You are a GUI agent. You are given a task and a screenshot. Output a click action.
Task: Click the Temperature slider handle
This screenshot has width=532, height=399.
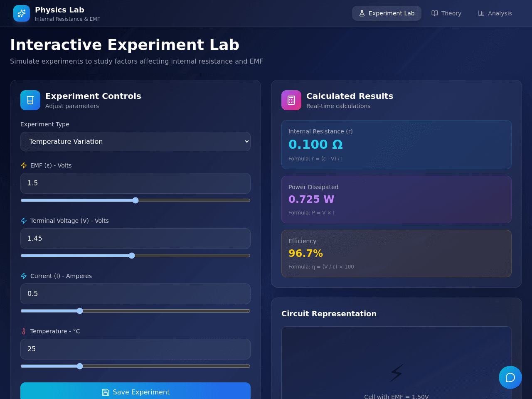click(x=80, y=366)
